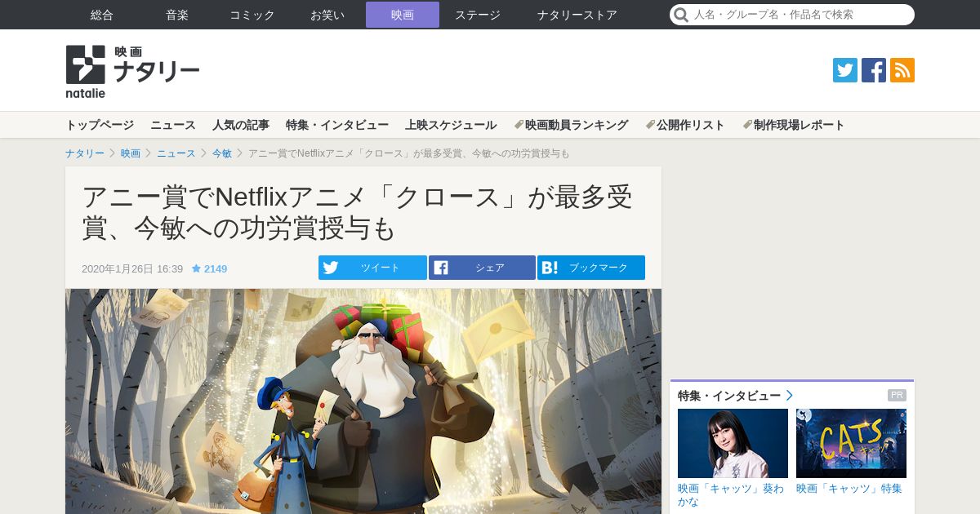Open ニュース in navigation menu

click(173, 125)
